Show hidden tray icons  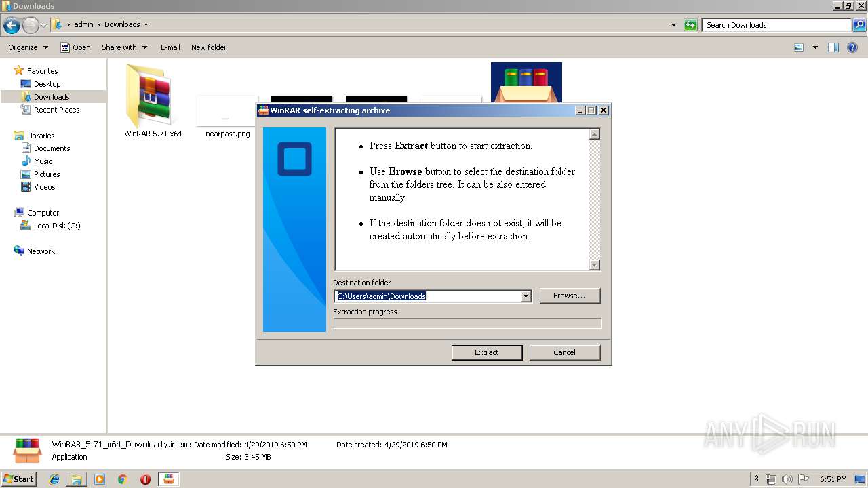(x=756, y=479)
